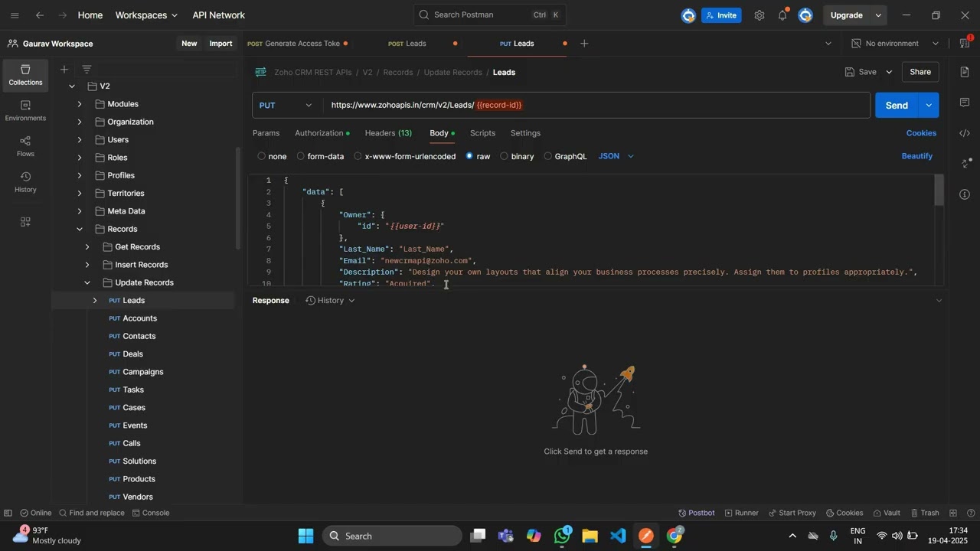Open the History sidebar panel
The width and height of the screenshot is (980, 551).
(25, 182)
